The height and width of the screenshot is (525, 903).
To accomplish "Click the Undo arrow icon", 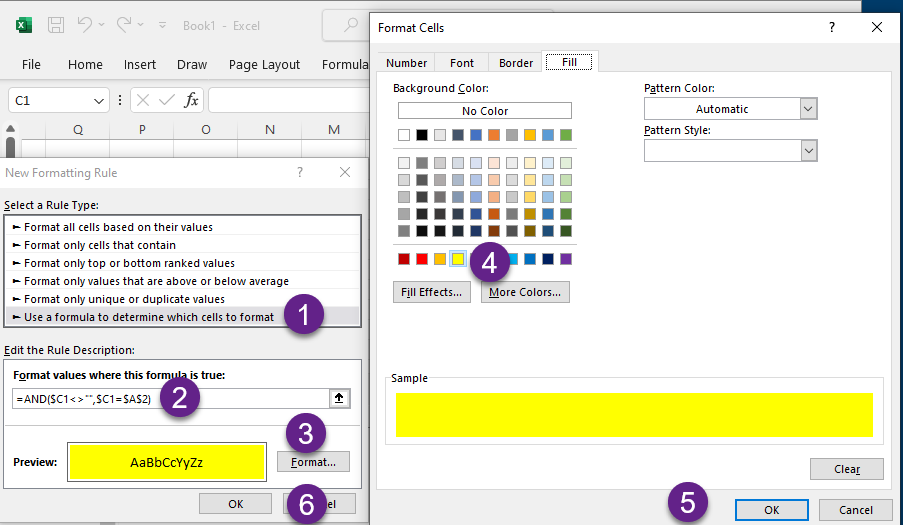I will pos(86,25).
